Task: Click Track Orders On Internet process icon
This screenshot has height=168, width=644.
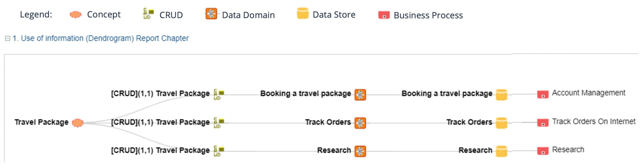Action: pos(543,123)
